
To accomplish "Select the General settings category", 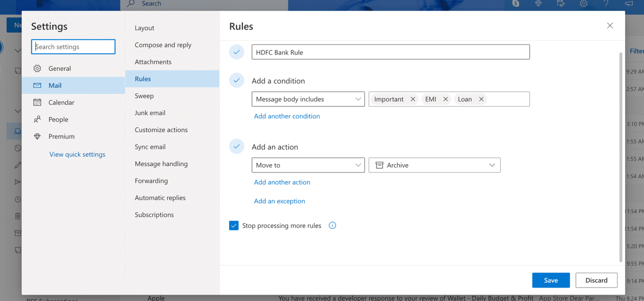I will [73, 68].
